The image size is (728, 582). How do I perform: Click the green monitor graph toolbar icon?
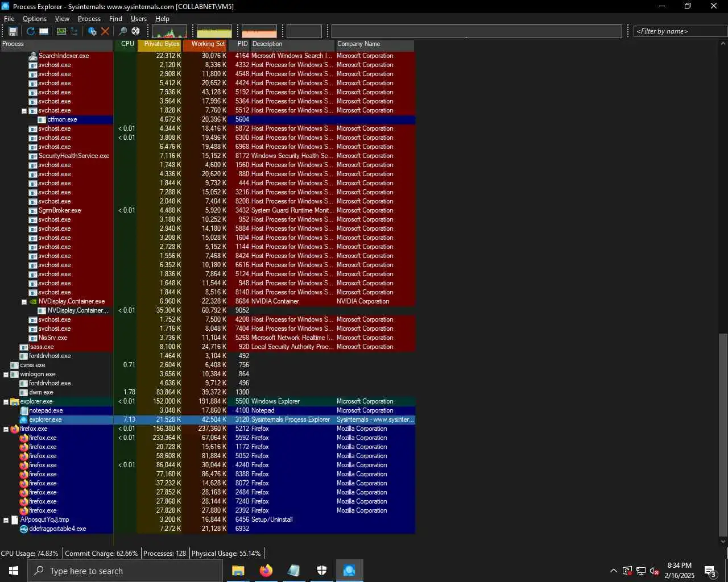point(61,31)
